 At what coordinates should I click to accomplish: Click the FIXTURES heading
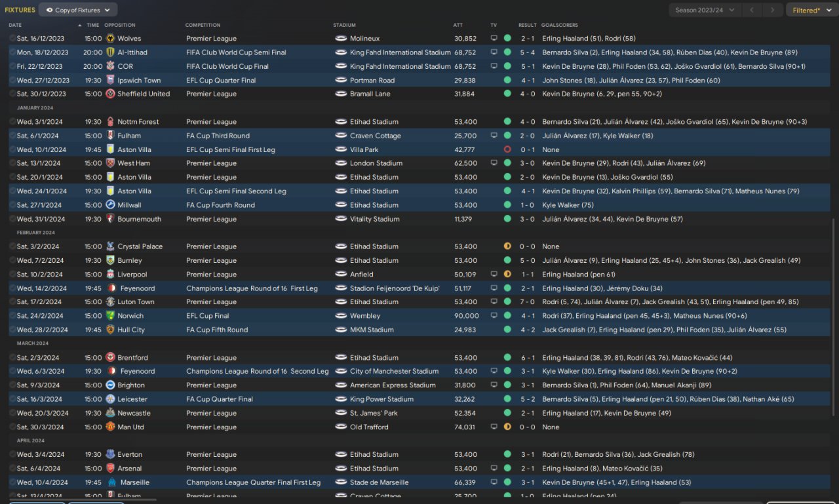coord(20,10)
